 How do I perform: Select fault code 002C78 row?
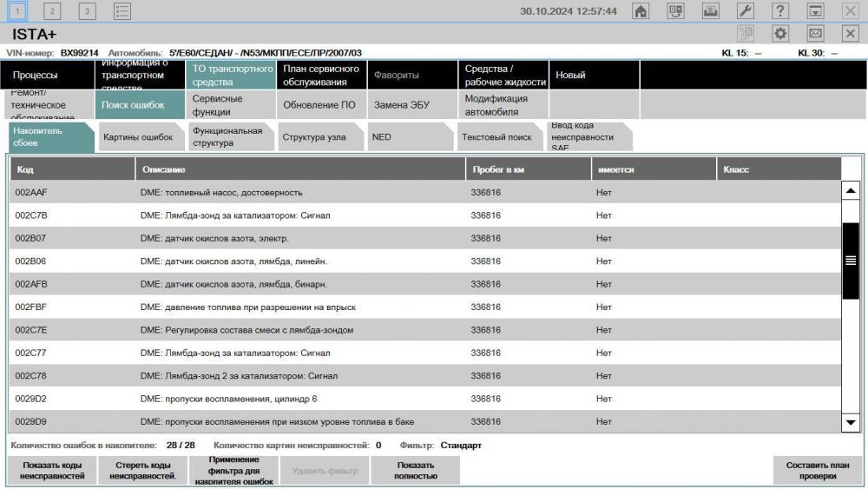coord(424,375)
